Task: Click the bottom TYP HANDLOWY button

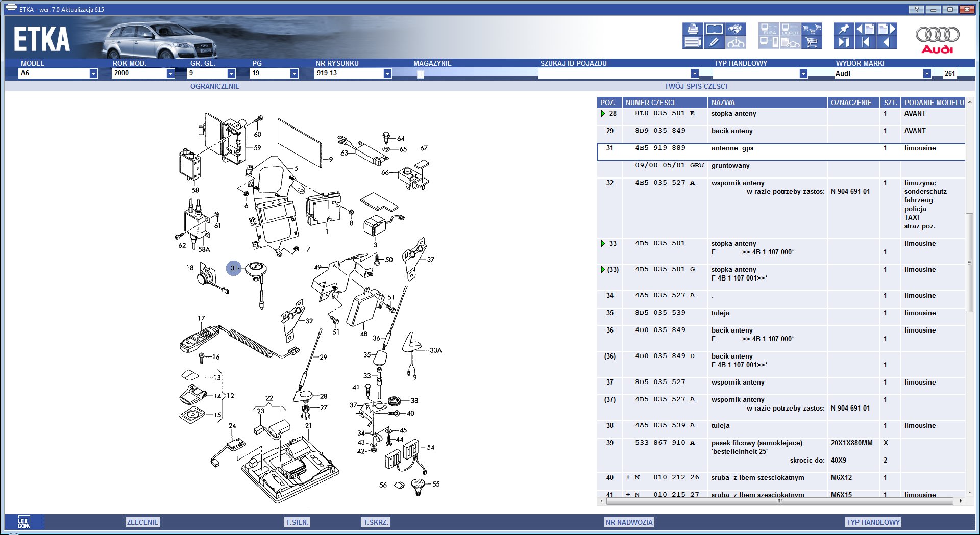Action: (873, 522)
